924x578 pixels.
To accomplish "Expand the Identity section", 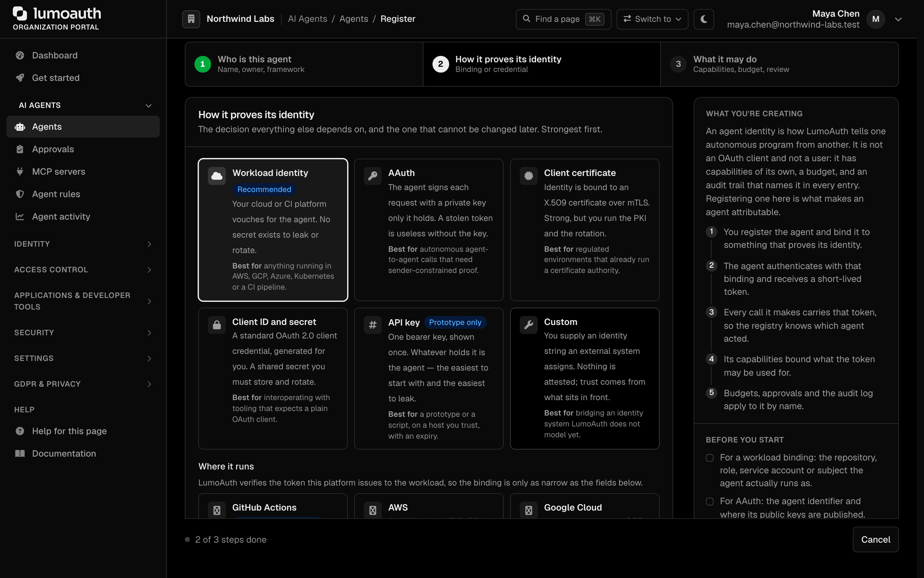I will (83, 244).
